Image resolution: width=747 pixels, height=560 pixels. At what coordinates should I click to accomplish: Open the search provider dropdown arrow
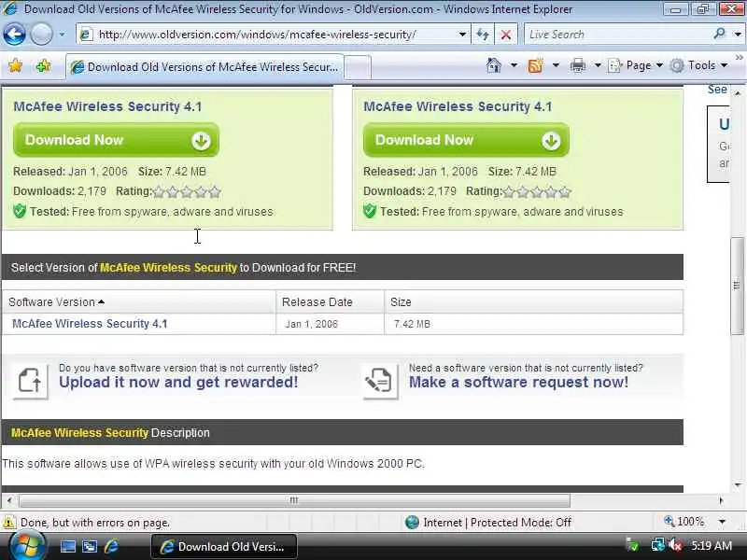pos(738,35)
